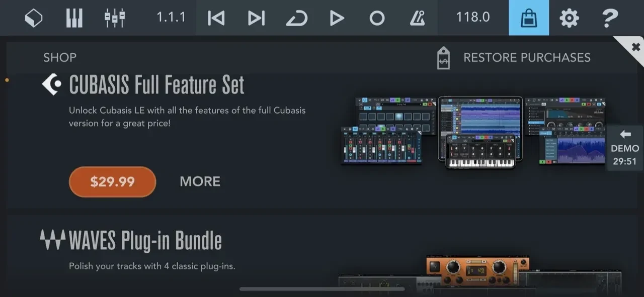The image size is (644, 297).
Task: Jump to the previous marker
Action: 216,18
